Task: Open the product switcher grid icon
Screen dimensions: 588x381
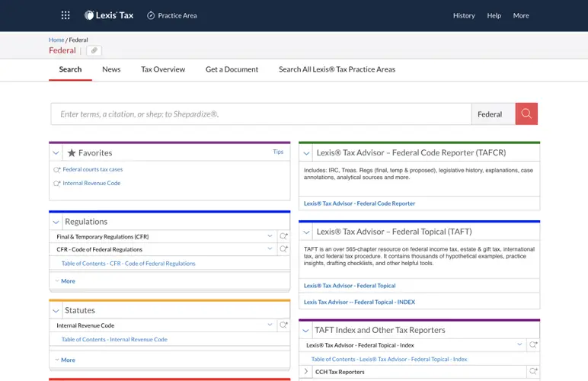Action: (x=66, y=15)
